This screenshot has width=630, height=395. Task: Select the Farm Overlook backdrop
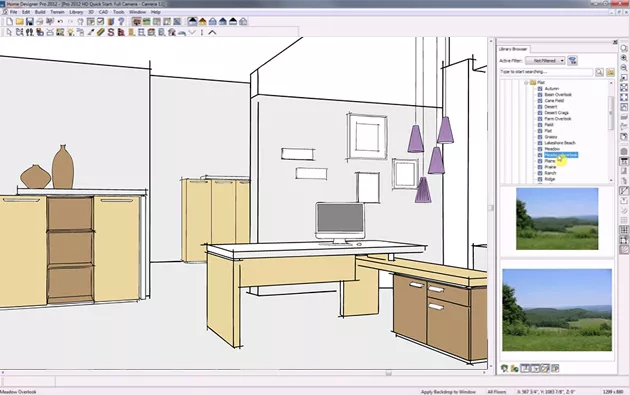pos(558,119)
